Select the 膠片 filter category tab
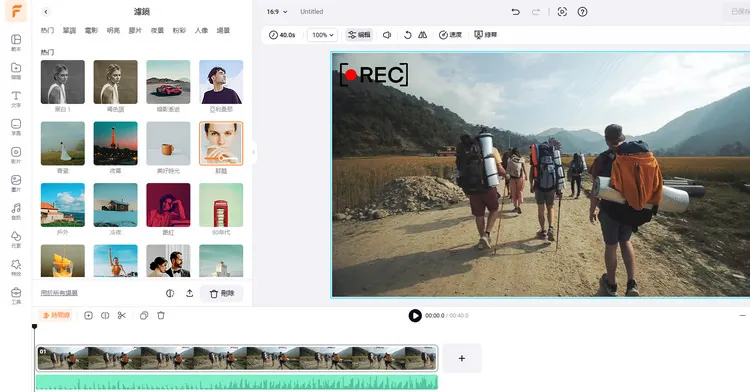The image size is (750, 392). click(x=135, y=31)
